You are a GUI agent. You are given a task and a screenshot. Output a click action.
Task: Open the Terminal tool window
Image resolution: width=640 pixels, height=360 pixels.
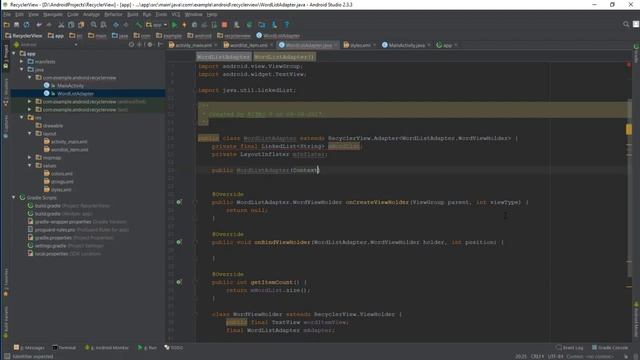coord(64,348)
